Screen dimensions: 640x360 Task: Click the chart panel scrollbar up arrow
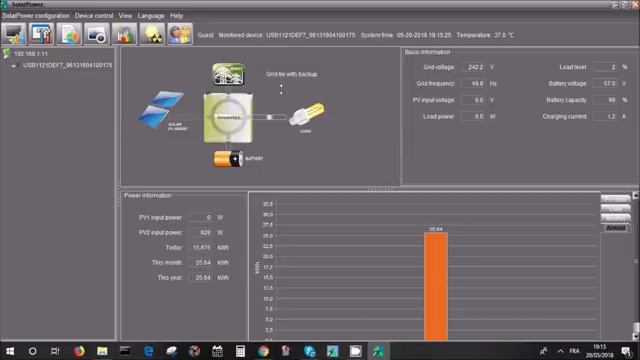click(636, 196)
